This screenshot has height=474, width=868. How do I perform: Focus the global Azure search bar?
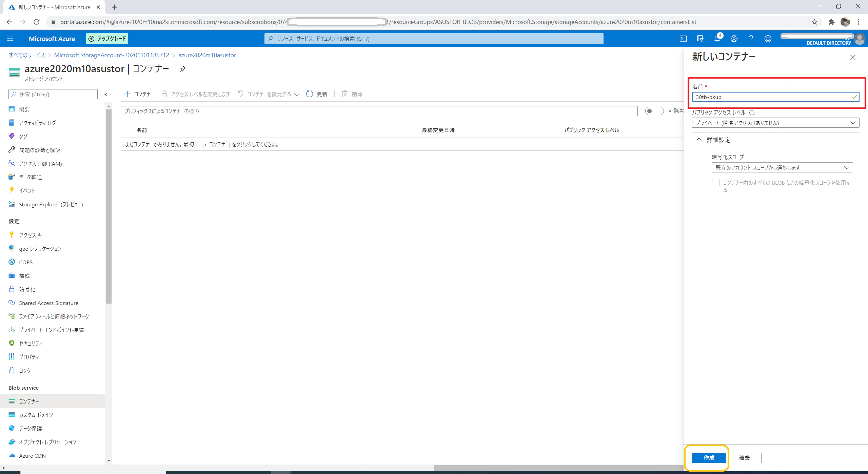[434, 39]
